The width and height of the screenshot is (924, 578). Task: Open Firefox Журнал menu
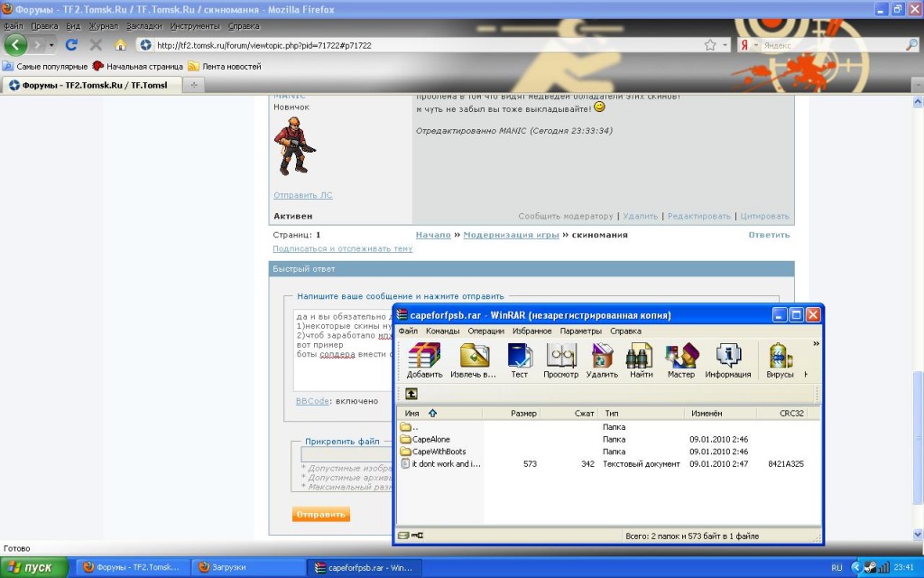point(104,26)
